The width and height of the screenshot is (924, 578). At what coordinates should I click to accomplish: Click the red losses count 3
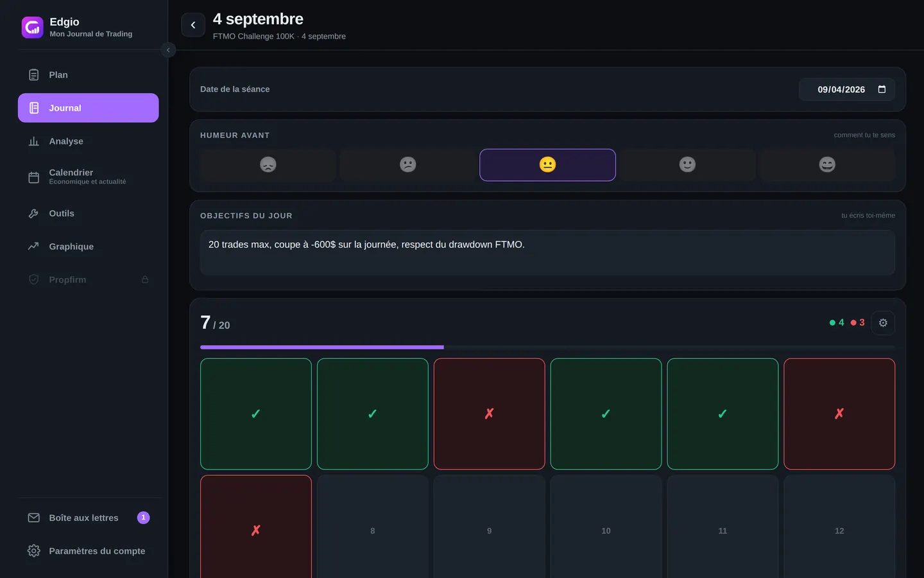[858, 322]
